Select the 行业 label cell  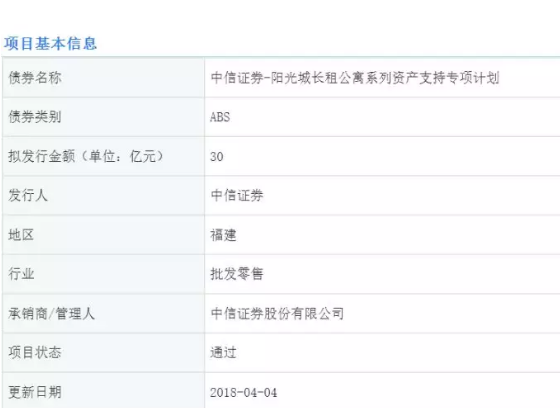[104, 274]
